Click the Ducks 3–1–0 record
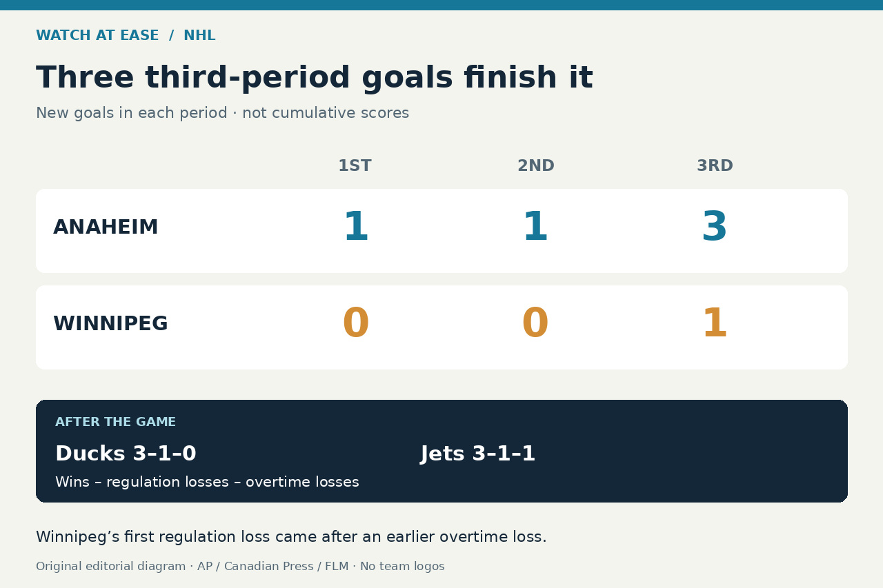883x588 pixels. point(126,454)
